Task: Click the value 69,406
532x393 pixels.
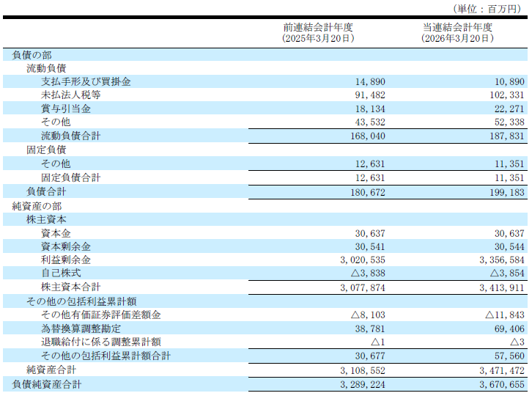Action: pos(509,329)
